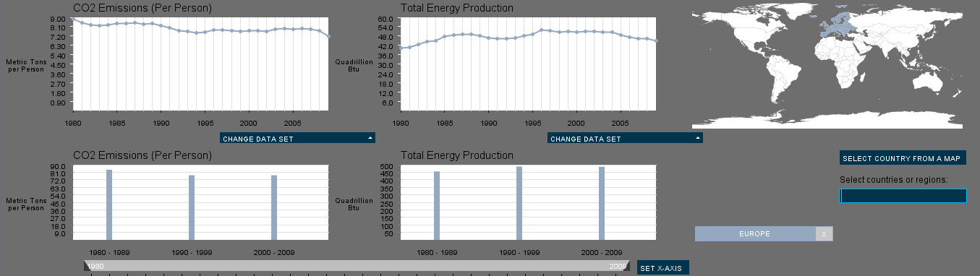Click the '2000 - 2009' label under energy bar chart
Image resolution: width=980 pixels, height=276 pixels.
point(602,252)
